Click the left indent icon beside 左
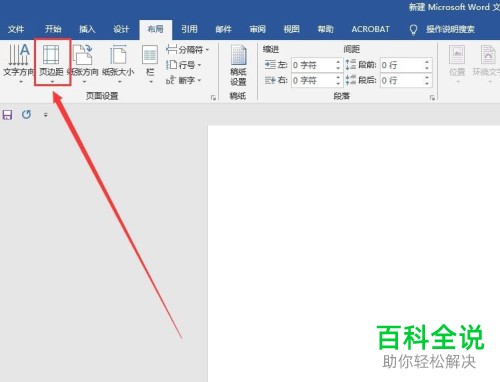The height and width of the screenshot is (382, 500). point(270,65)
